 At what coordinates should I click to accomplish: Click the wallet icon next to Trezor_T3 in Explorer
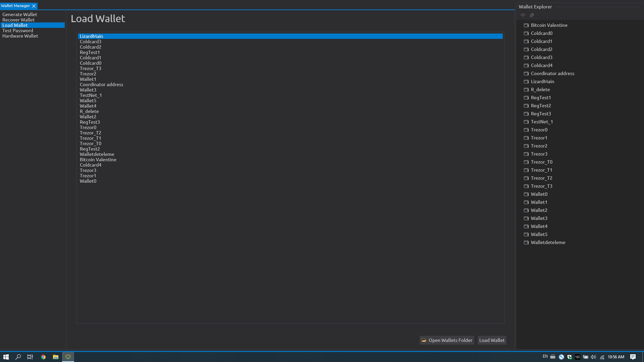pyautogui.click(x=526, y=186)
